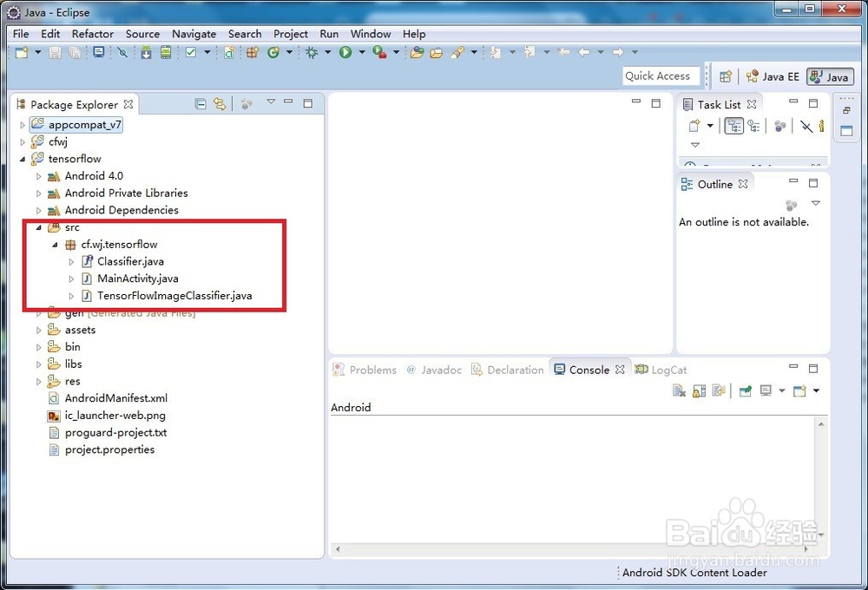The height and width of the screenshot is (590, 868).
Task: Open the Window menu
Action: coord(371,34)
